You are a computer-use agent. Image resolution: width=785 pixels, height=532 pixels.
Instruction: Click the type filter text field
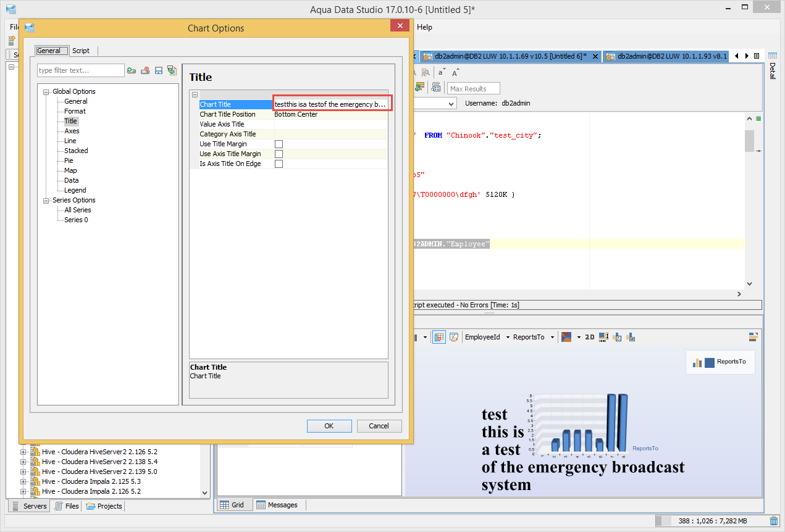point(81,70)
